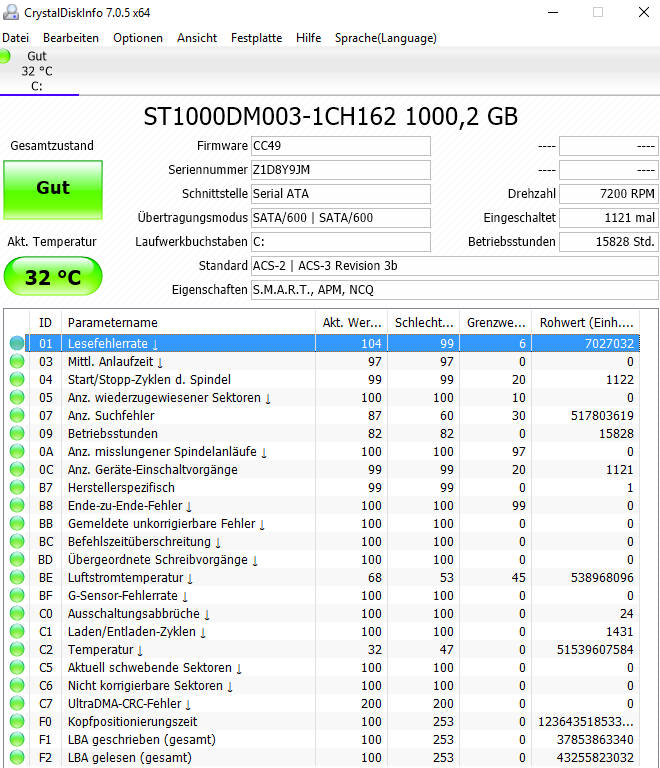Click status icon of Anz. Suchfehler row
The height and width of the screenshot is (768, 660).
tap(17, 415)
